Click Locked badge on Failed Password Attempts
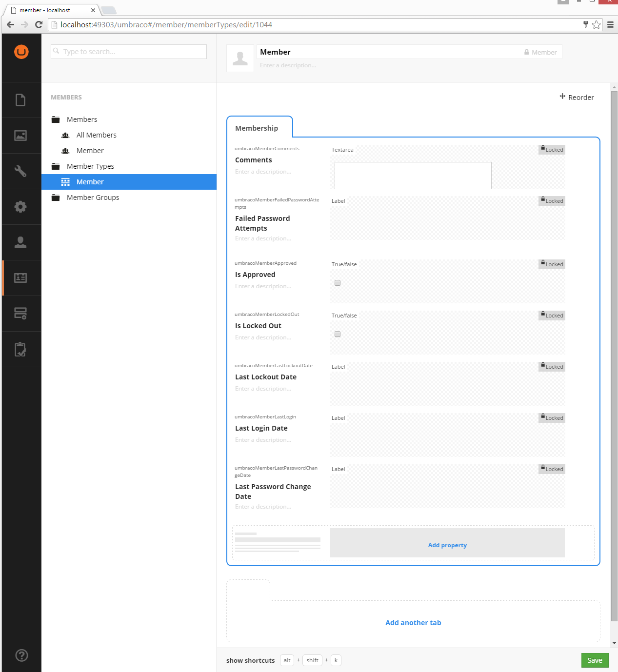Viewport: 618px width, 672px height. (552, 201)
